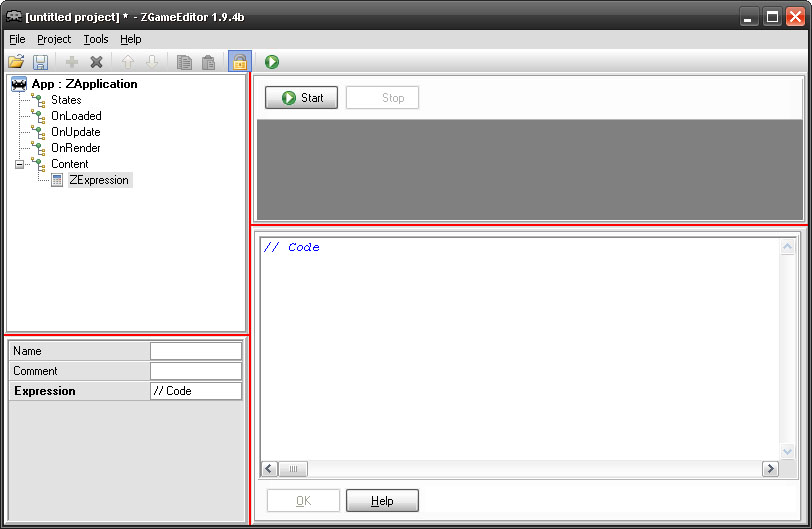Open the Tools menu
812x529 pixels.
click(96, 39)
